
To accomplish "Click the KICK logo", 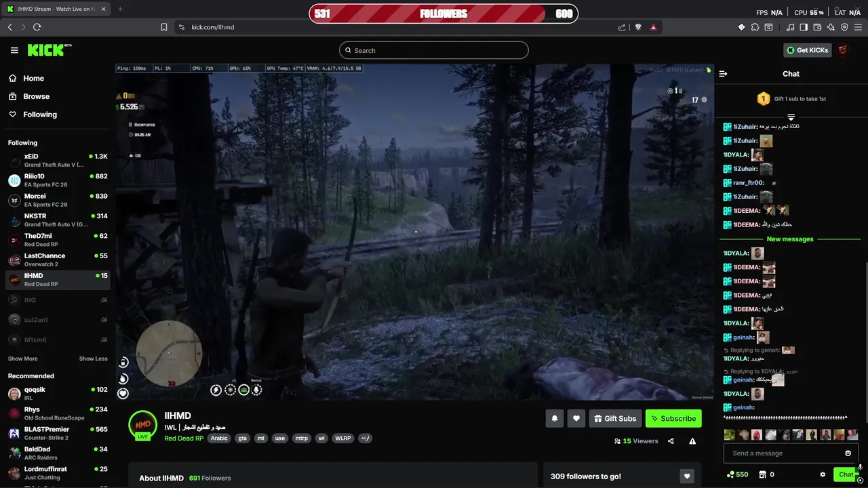I will pos(49,50).
